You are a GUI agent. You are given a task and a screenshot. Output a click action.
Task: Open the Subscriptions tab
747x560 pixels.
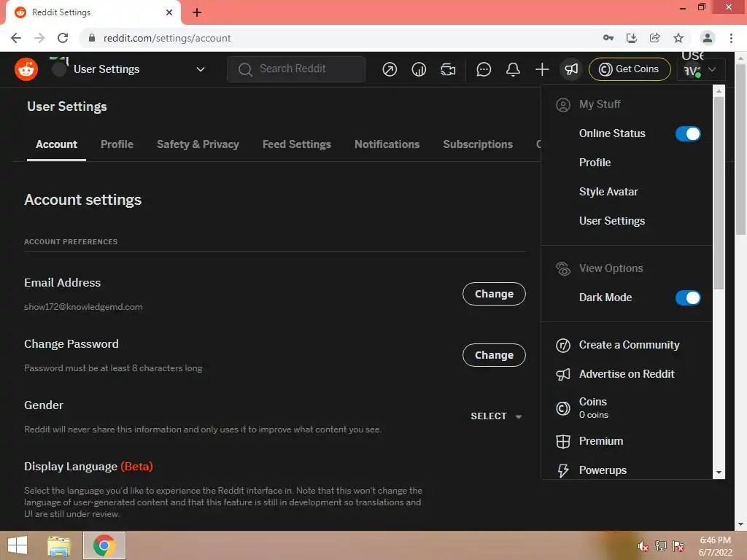coord(478,144)
